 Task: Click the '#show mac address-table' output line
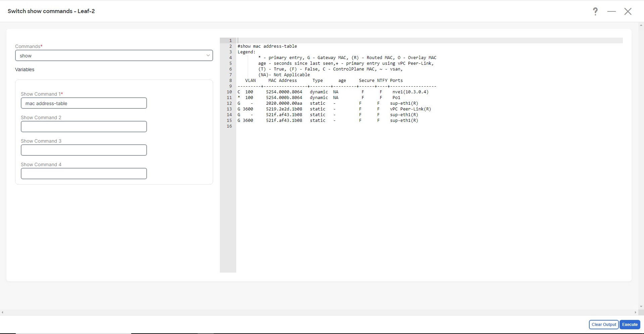[267, 46]
